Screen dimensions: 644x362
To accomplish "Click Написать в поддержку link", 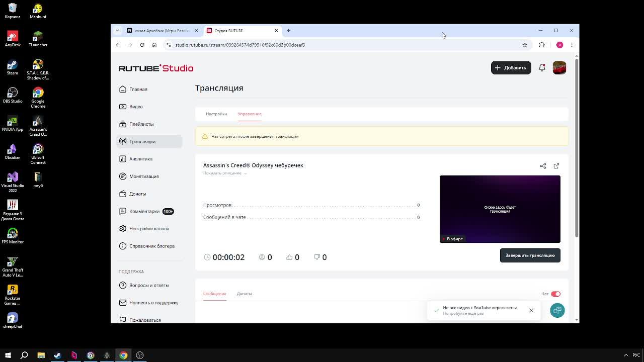I will 149,303.
